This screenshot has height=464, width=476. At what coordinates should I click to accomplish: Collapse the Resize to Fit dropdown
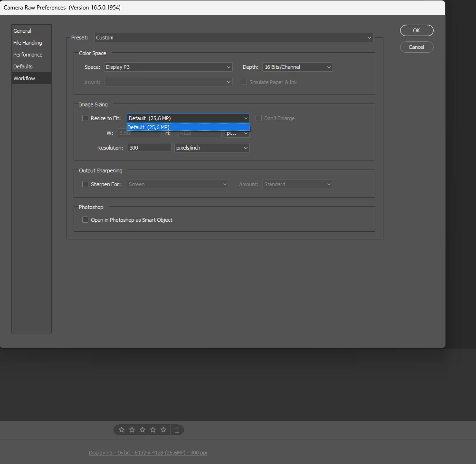(x=188, y=118)
